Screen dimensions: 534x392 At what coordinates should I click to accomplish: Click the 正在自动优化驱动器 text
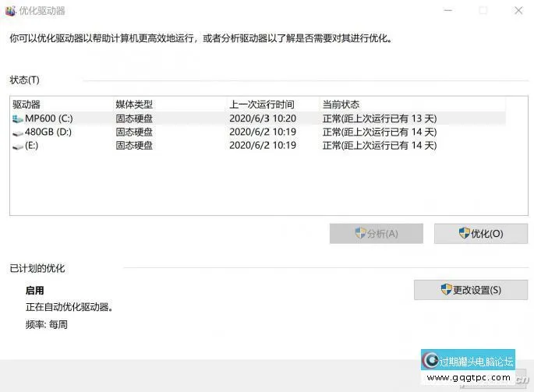point(69,307)
